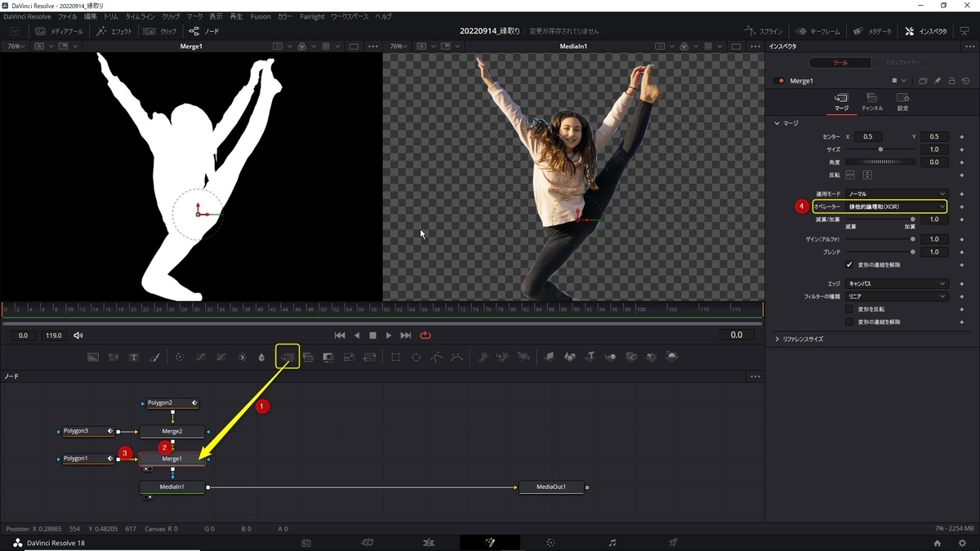Add a Transform node from the toolbar

pos(369,357)
